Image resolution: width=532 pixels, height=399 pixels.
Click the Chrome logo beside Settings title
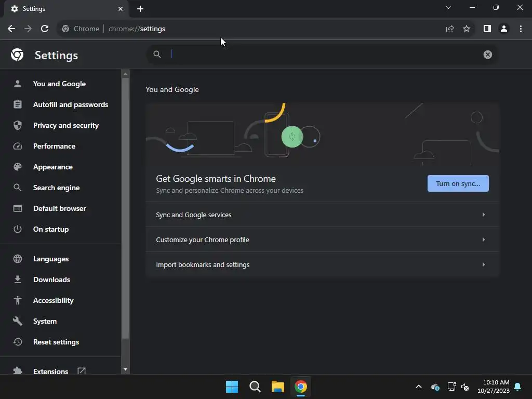(x=17, y=55)
